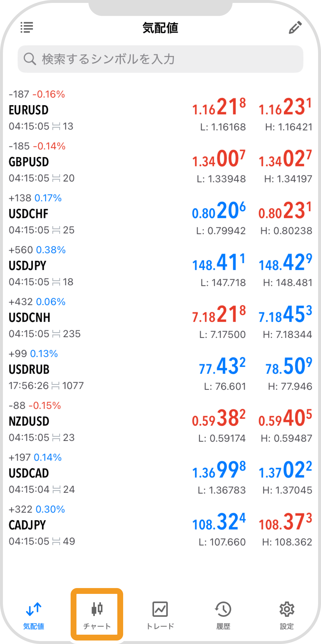This screenshot has width=321, height=644.
Task: Tap the USDJPY ask price 148.429
Action: 285,263
